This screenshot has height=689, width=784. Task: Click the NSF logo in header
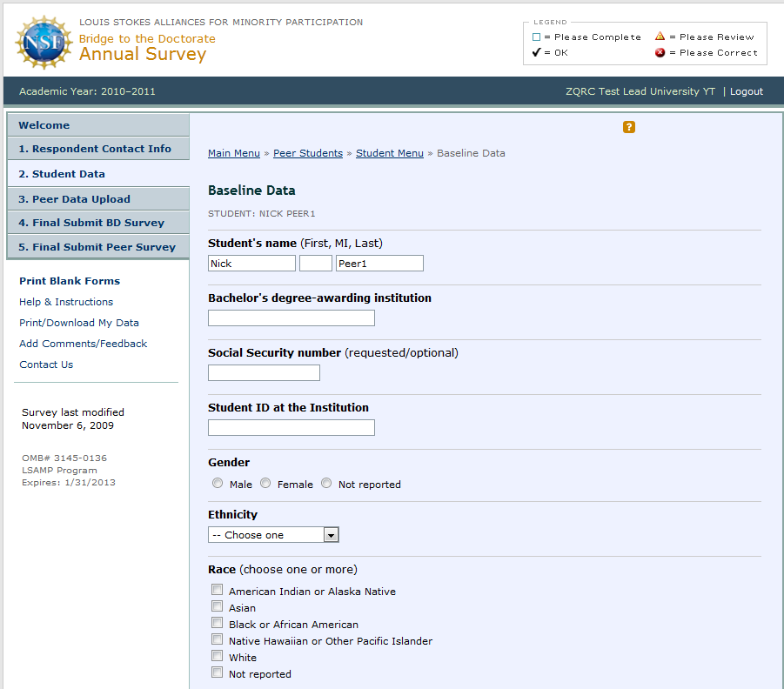(x=43, y=43)
